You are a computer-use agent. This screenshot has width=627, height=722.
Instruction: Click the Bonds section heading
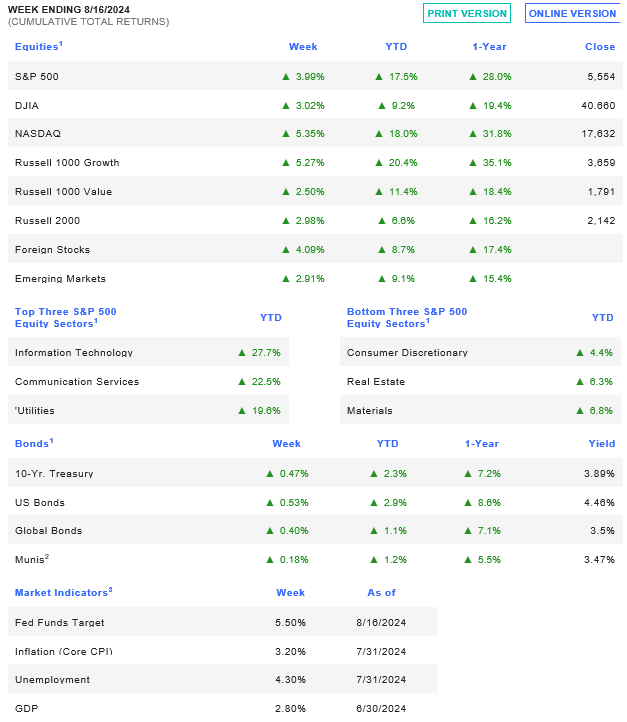click(34, 443)
